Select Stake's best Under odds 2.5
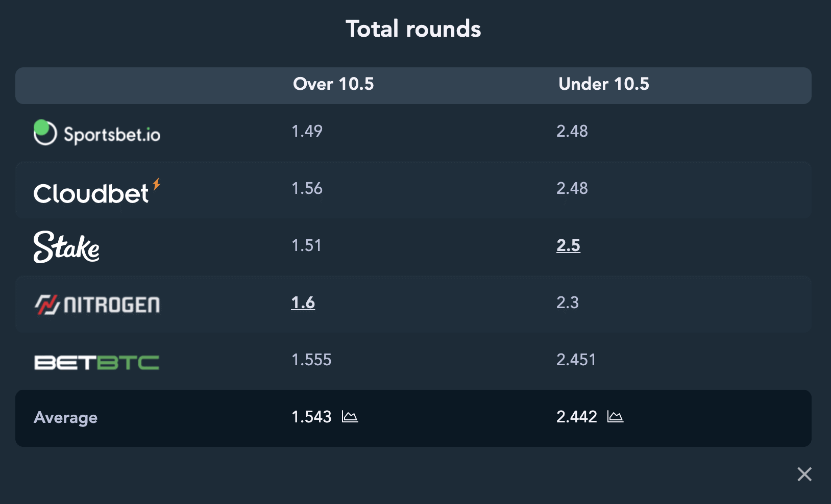Screen dimensions: 831x504 568,245
